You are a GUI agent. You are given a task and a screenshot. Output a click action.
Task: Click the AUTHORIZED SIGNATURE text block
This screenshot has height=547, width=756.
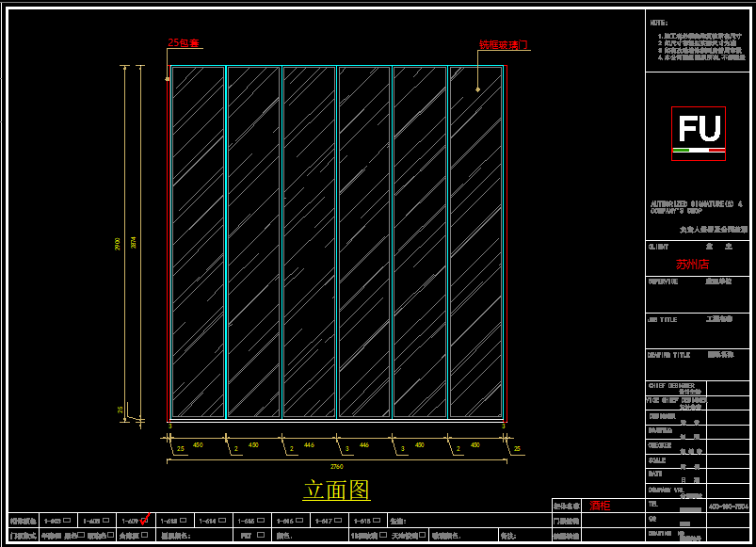(x=696, y=207)
